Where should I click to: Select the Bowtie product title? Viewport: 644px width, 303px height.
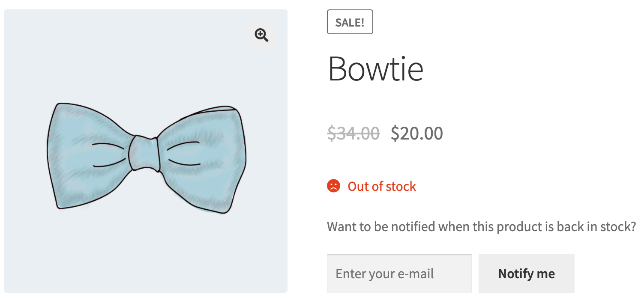point(376,68)
